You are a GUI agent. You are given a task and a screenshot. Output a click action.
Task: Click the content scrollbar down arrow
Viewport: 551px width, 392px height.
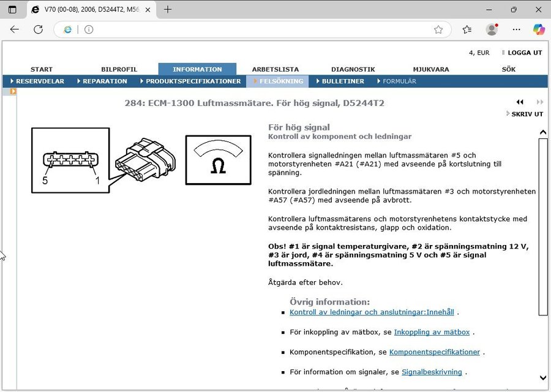(x=542, y=379)
